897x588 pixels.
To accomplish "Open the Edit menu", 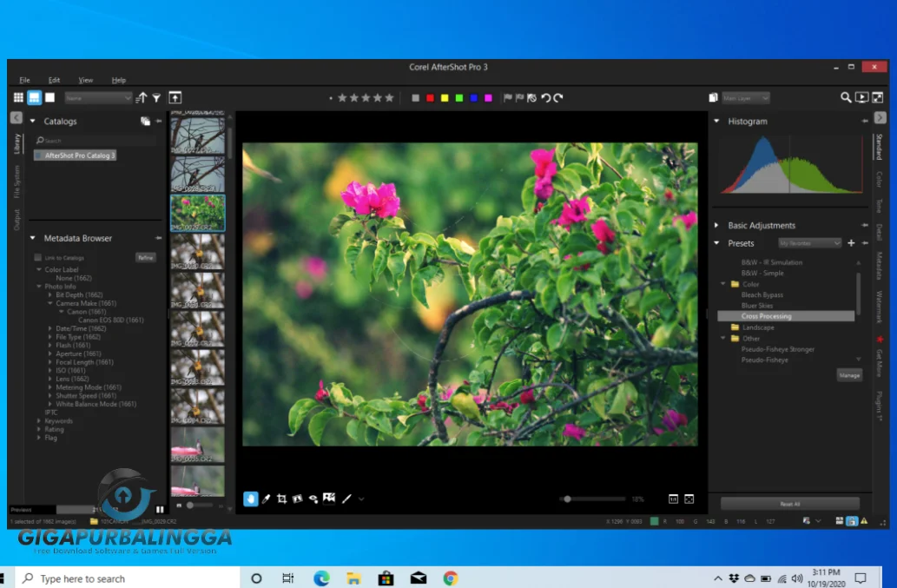I will tap(55, 80).
